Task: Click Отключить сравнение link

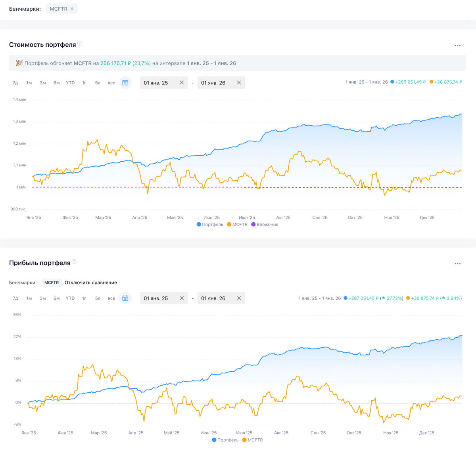Action: (90, 283)
